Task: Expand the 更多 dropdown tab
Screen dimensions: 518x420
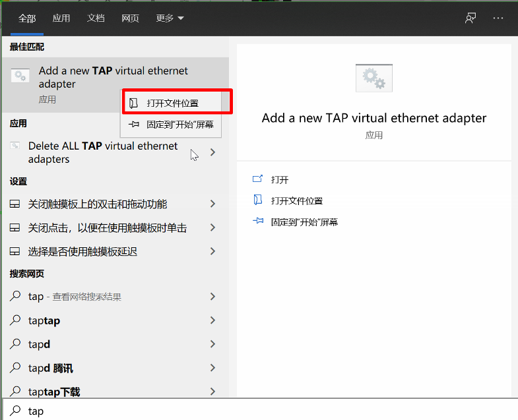Action: point(170,18)
